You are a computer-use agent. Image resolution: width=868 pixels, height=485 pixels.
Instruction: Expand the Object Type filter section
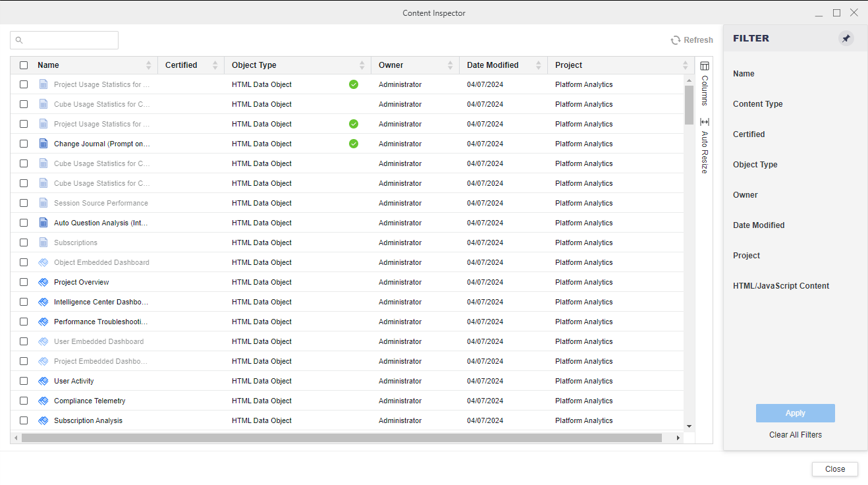pyautogui.click(x=755, y=165)
